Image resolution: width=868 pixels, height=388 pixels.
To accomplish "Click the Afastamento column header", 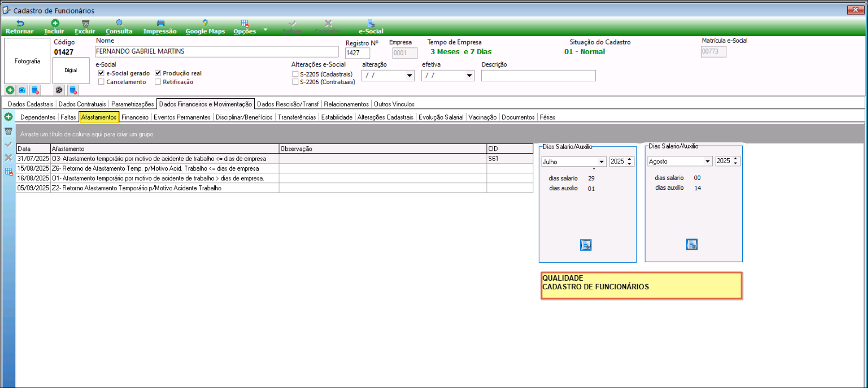I will (165, 149).
